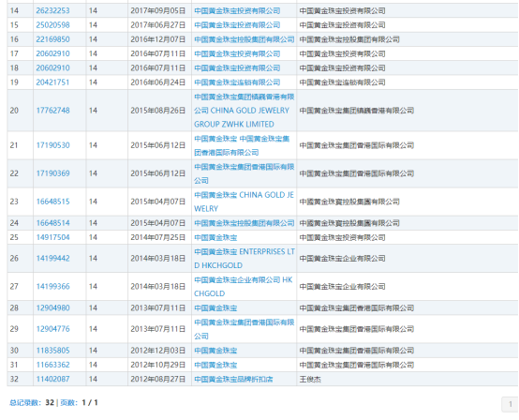Select date 2012年12月03日

point(158,351)
